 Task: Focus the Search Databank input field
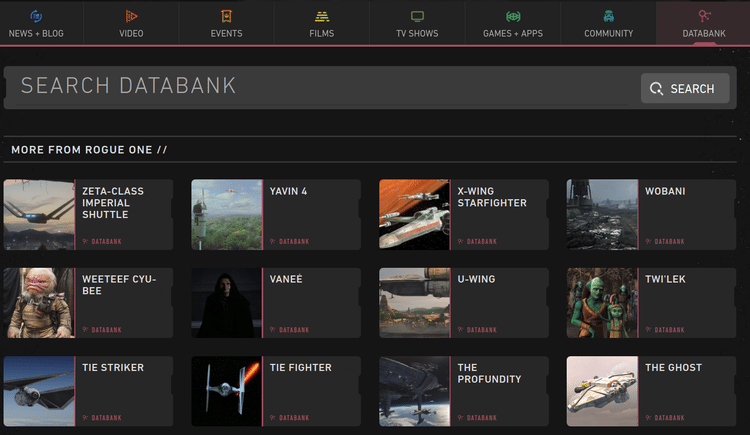(x=322, y=88)
